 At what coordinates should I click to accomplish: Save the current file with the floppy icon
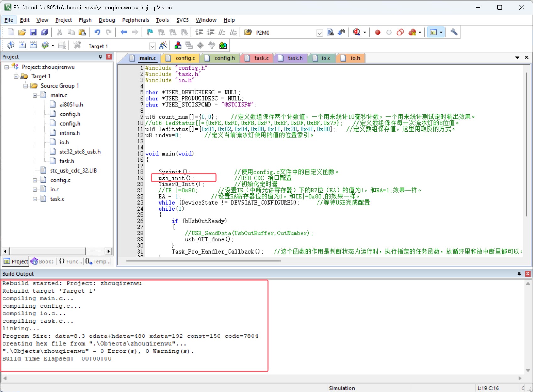[x=33, y=32]
